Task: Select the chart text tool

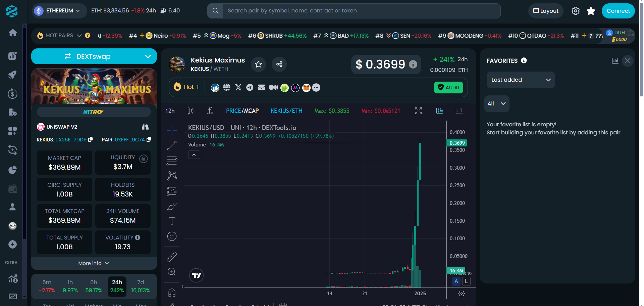Action: pyautogui.click(x=172, y=221)
